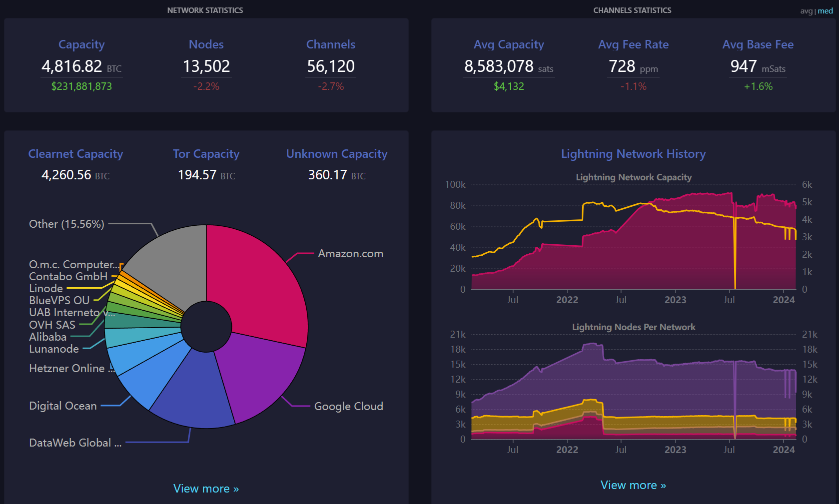Open View more under the pie chart

[206, 489]
